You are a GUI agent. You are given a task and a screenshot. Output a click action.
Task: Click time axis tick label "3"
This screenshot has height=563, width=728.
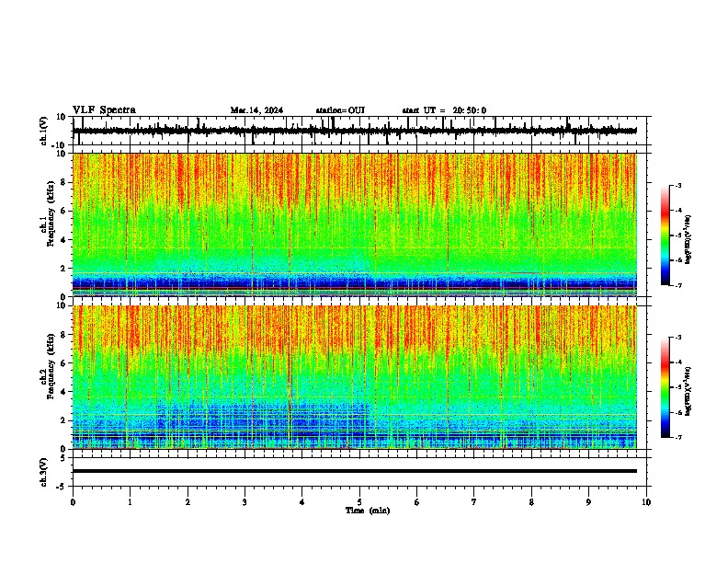tap(245, 502)
